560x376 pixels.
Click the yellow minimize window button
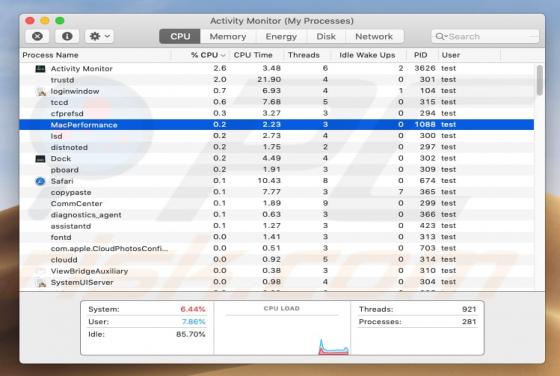45,21
